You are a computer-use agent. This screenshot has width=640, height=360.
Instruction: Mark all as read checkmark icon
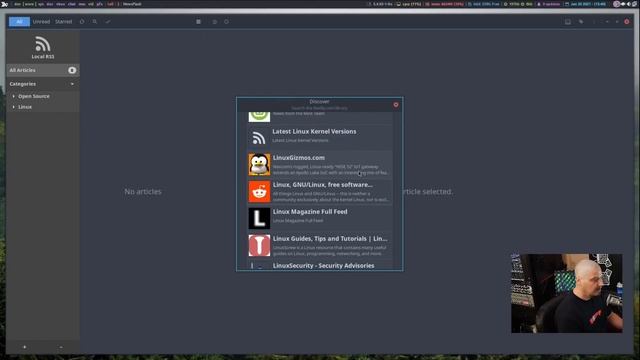click(x=108, y=22)
